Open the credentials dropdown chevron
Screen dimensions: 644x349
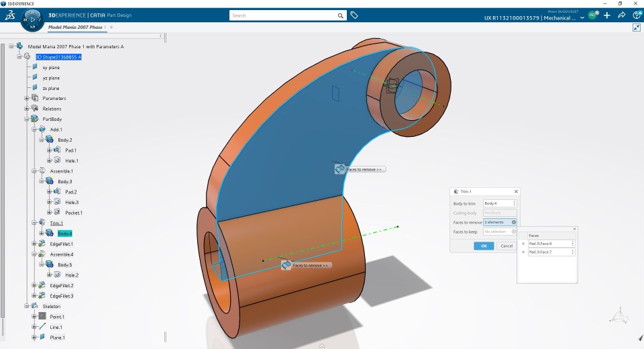(582, 17)
